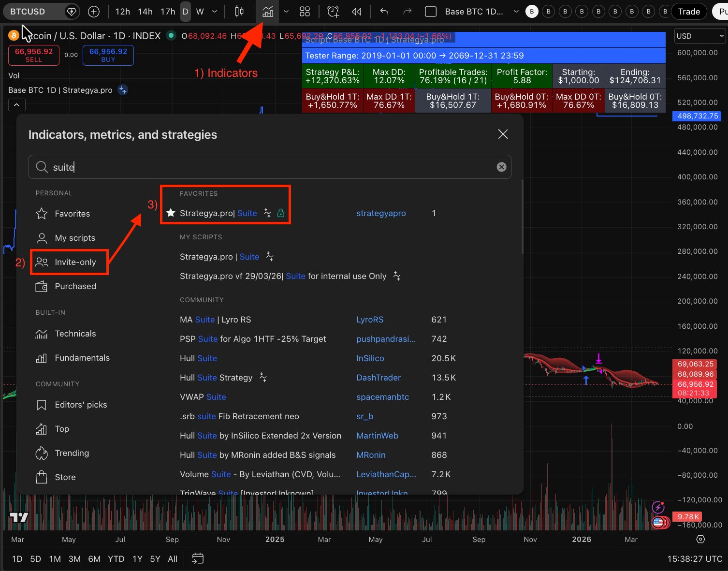The height and width of the screenshot is (571, 728).
Task: Select the W weekly timeframe
Action: (200, 12)
